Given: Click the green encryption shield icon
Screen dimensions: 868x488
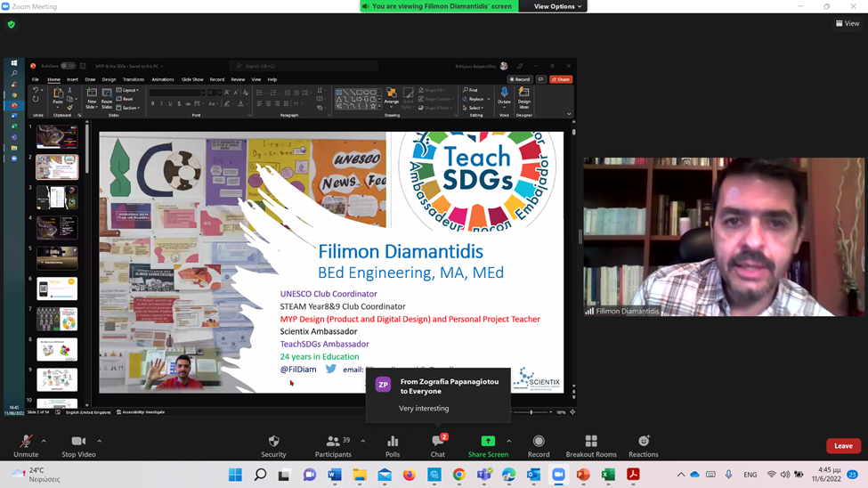Looking at the screenshot, I should [11, 24].
